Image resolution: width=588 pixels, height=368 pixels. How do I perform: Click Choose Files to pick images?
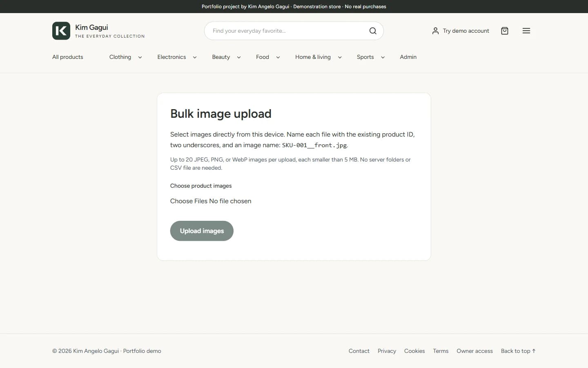pos(189,201)
